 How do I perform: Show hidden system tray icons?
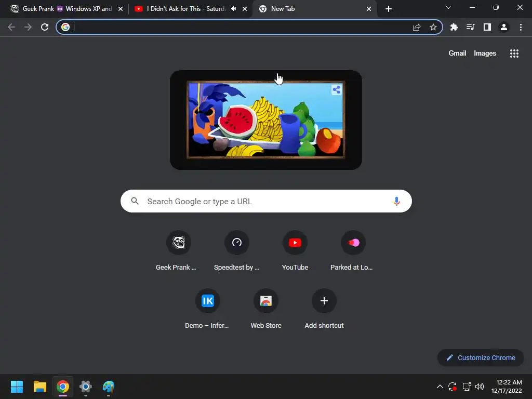(x=440, y=387)
